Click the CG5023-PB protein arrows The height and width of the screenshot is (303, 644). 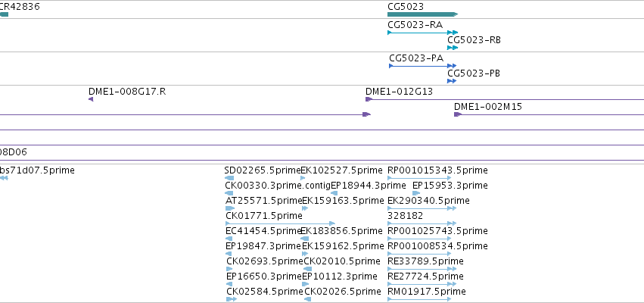(452, 81)
